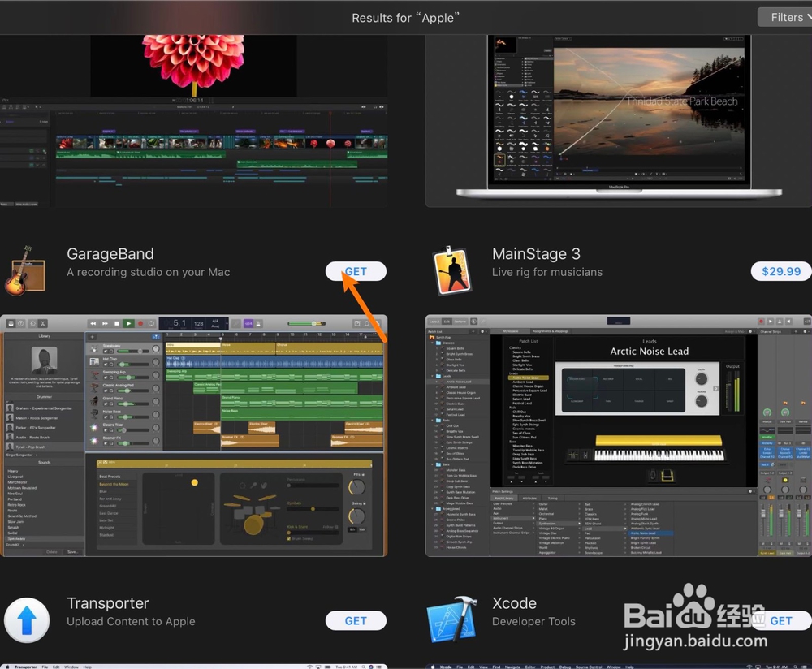Open the Transporter title link

point(108,603)
